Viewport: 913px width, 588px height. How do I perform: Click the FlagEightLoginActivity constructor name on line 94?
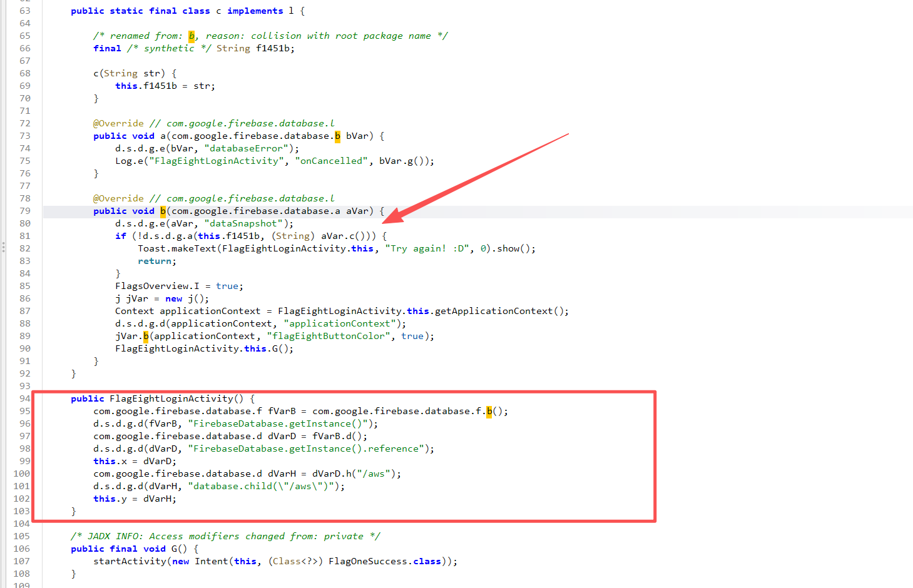tap(171, 398)
